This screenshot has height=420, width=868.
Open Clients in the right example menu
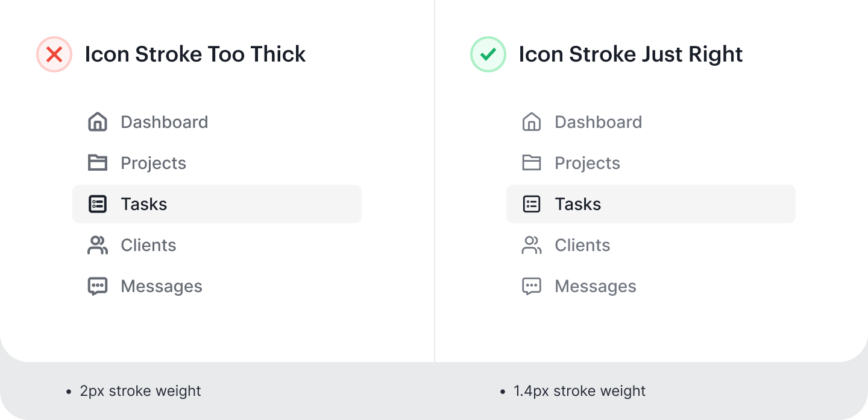coord(582,245)
